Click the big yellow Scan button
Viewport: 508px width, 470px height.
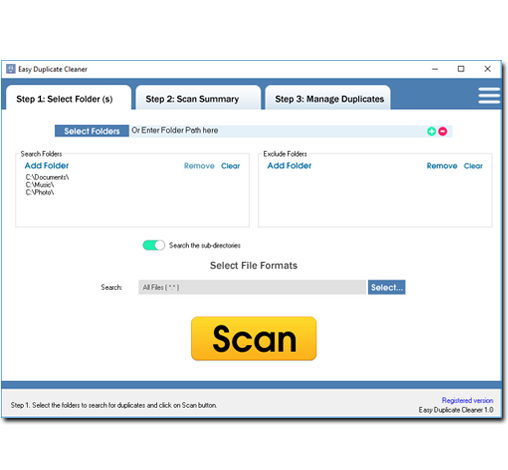tap(253, 338)
